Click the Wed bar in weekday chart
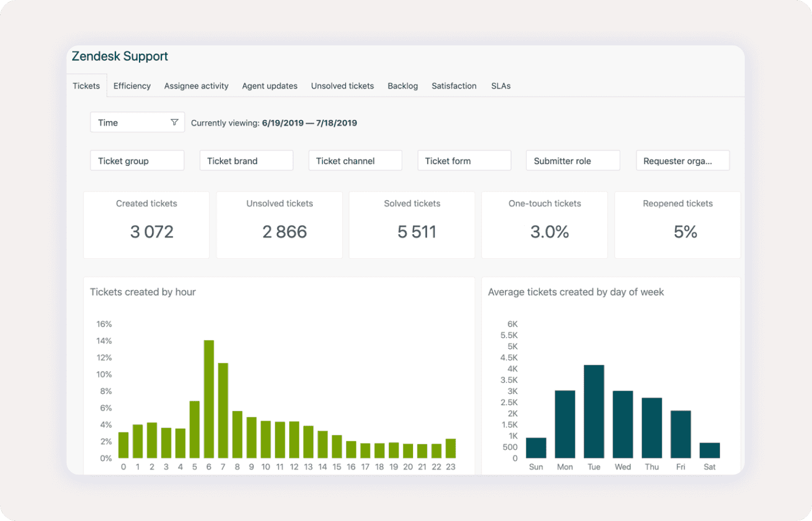 [x=623, y=425]
